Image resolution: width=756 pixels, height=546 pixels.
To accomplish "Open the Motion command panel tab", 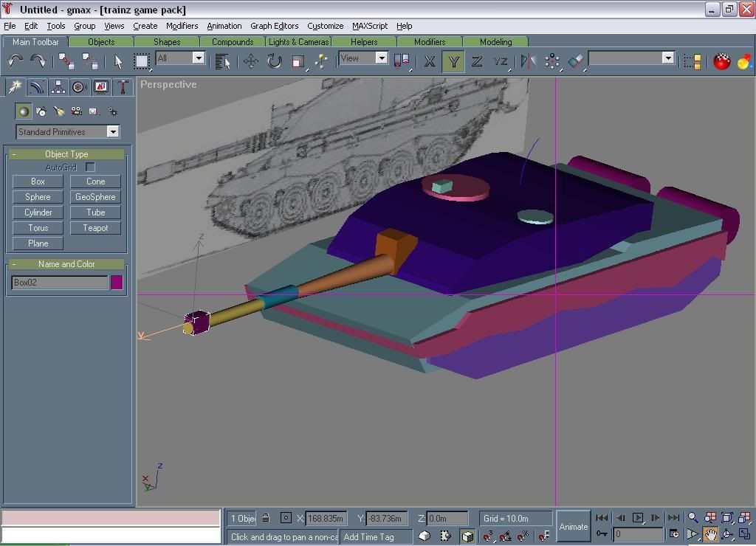I will pos(78,87).
